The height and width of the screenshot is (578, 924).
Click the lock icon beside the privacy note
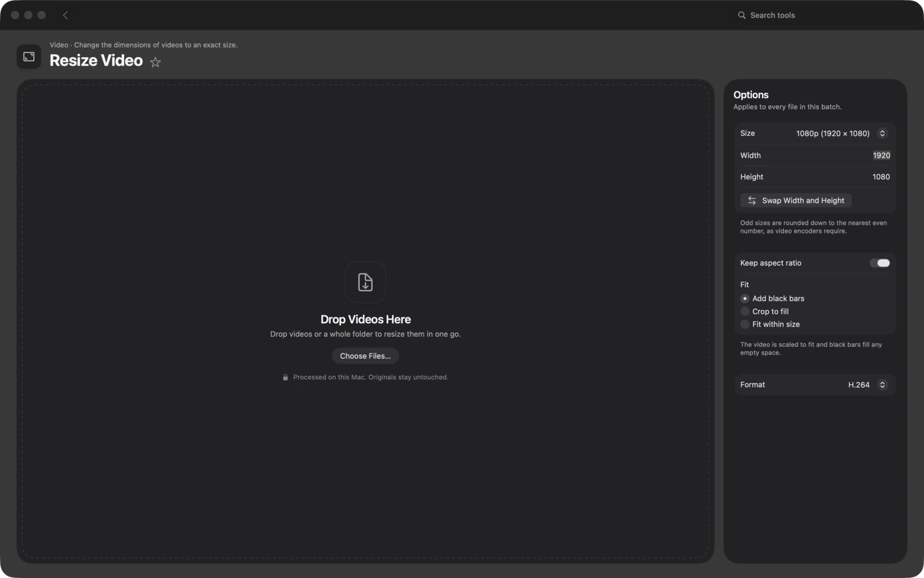[x=285, y=377]
